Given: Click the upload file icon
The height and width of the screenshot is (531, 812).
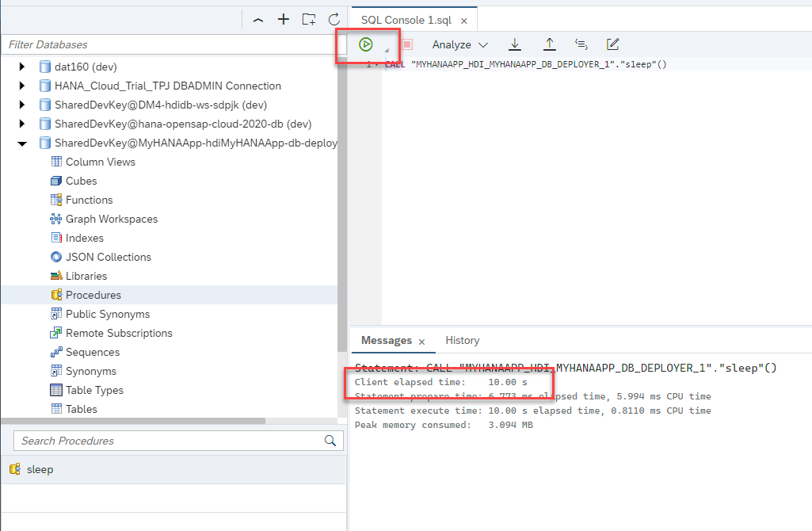Looking at the screenshot, I should [x=550, y=44].
